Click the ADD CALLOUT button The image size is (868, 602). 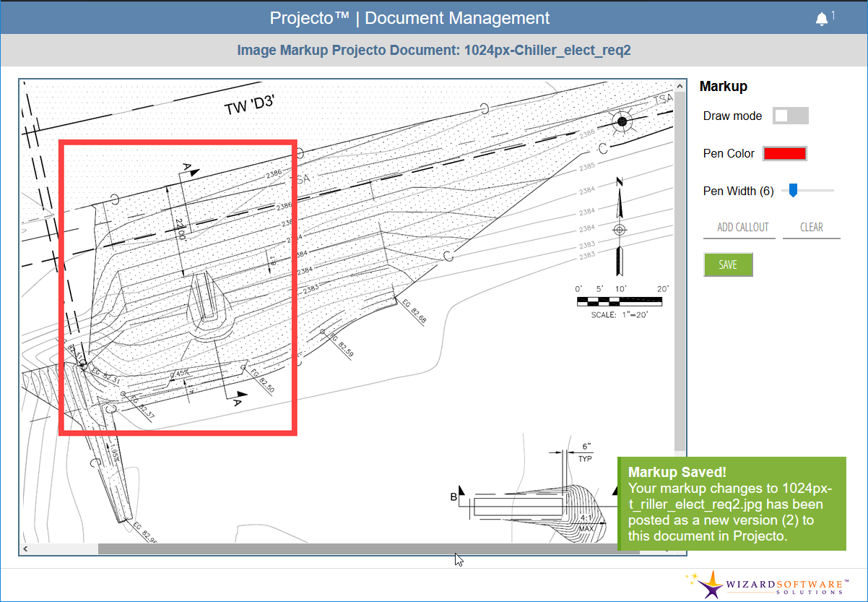click(x=742, y=227)
